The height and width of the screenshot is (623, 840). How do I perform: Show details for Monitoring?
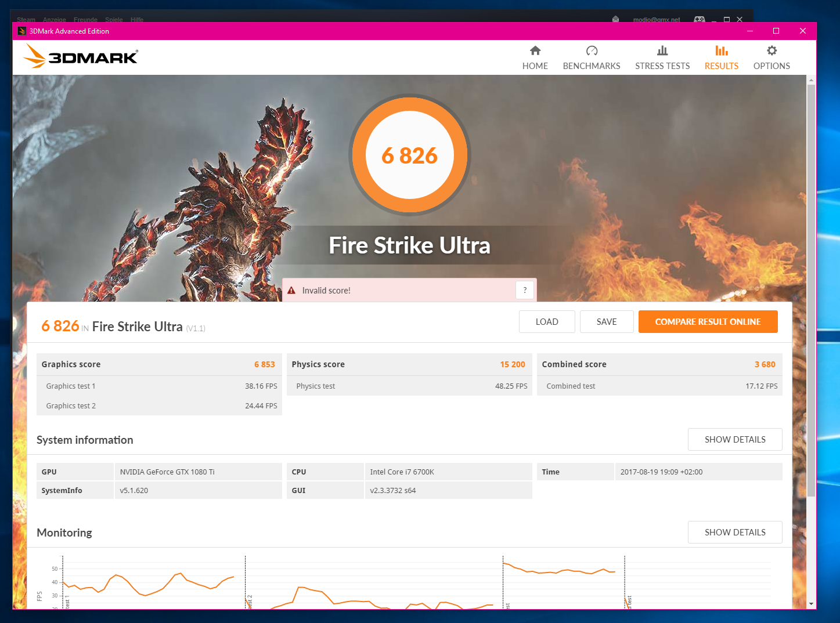click(x=735, y=533)
